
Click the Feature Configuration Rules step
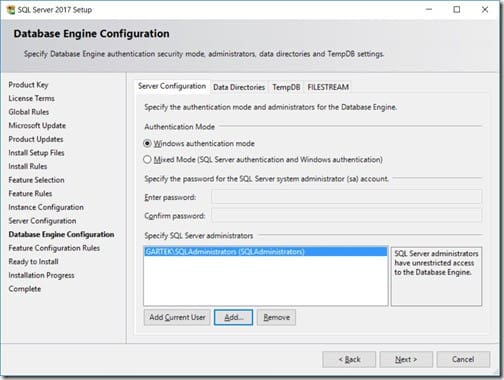coord(54,248)
